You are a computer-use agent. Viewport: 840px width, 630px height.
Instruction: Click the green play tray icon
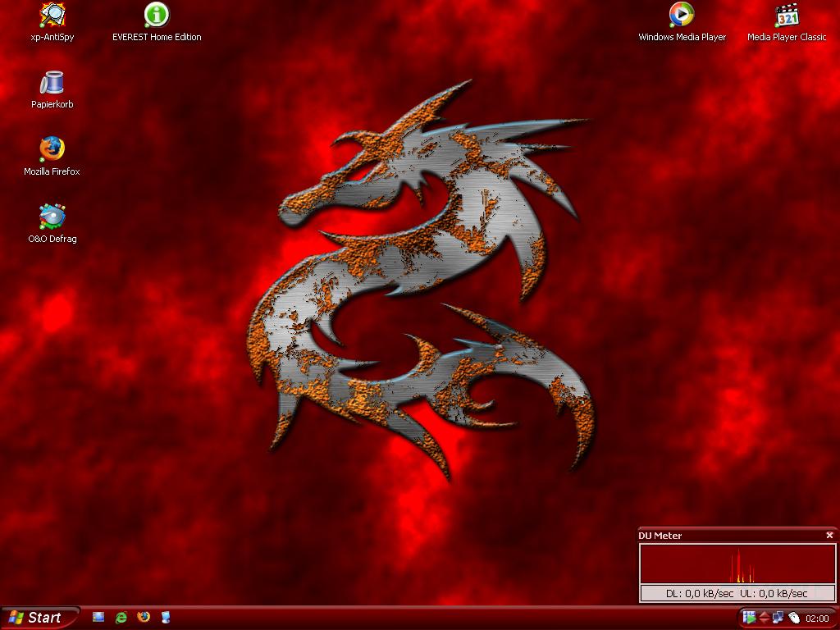point(749,618)
